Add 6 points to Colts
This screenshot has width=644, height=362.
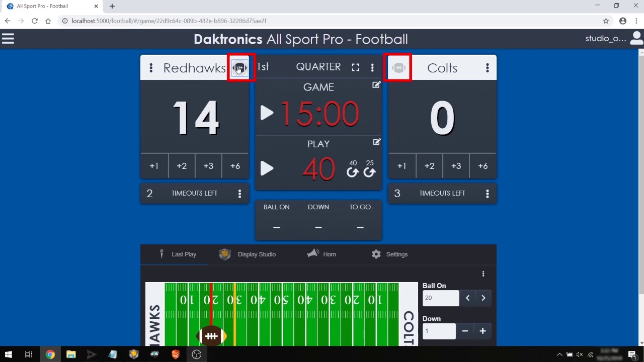(482, 166)
